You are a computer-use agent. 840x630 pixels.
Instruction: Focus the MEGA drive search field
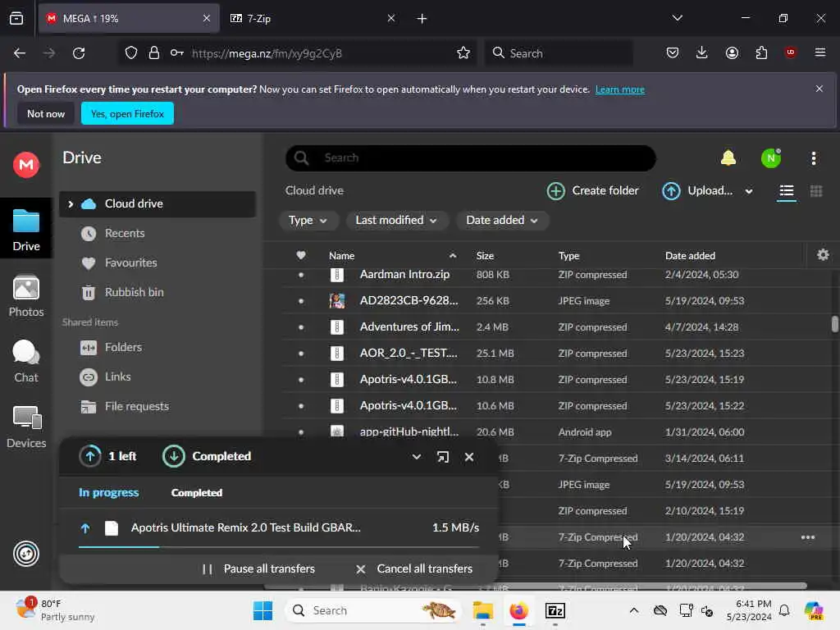470,158
